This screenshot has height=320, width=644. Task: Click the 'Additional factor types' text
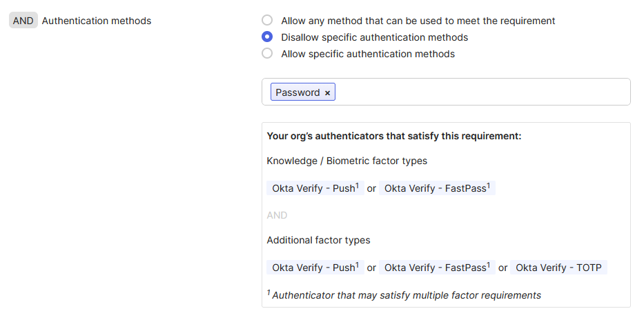[318, 240]
